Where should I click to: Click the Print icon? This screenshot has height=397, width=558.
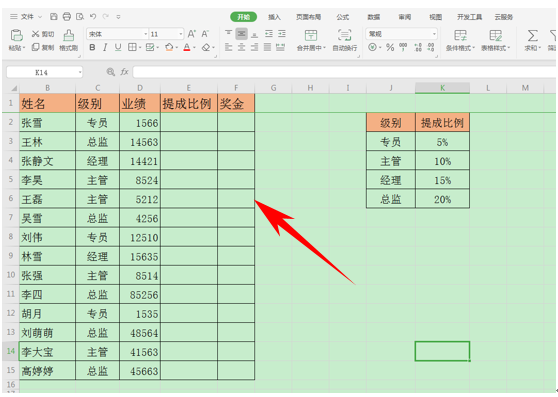point(67,16)
